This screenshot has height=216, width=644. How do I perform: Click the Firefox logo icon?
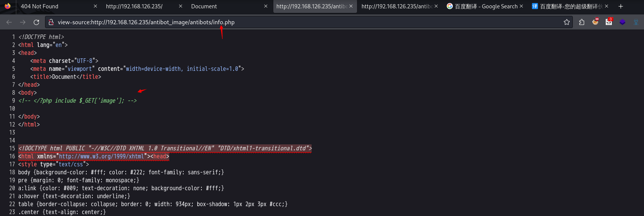pos(8,6)
